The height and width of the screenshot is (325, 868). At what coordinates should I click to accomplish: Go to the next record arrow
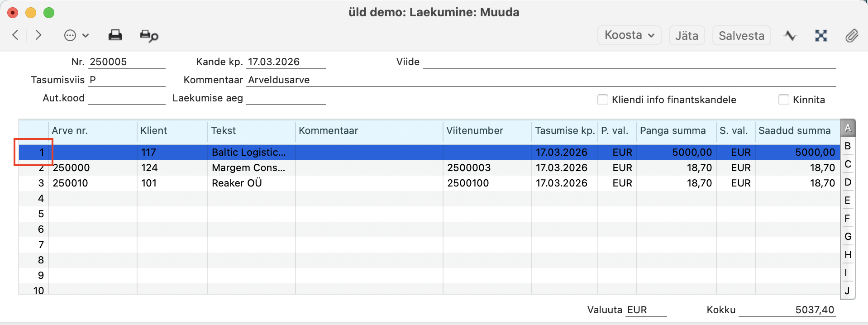point(38,35)
